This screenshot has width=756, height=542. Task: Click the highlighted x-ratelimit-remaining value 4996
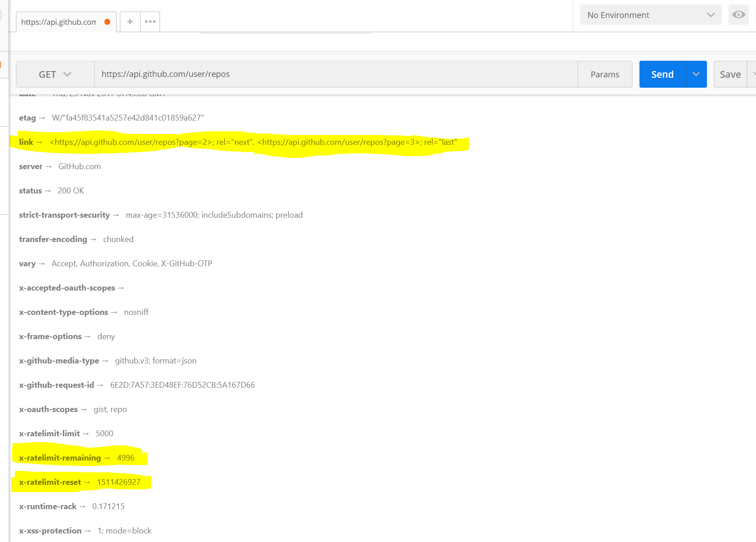coord(125,457)
